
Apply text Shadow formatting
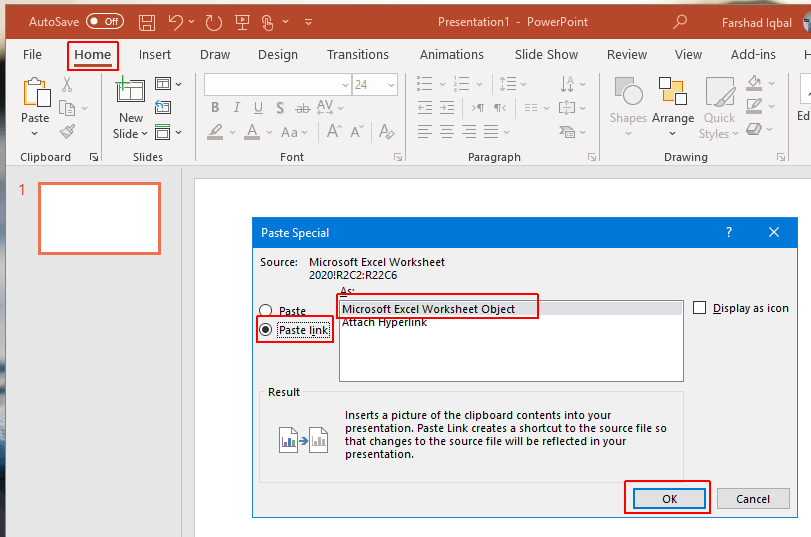pos(280,108)
